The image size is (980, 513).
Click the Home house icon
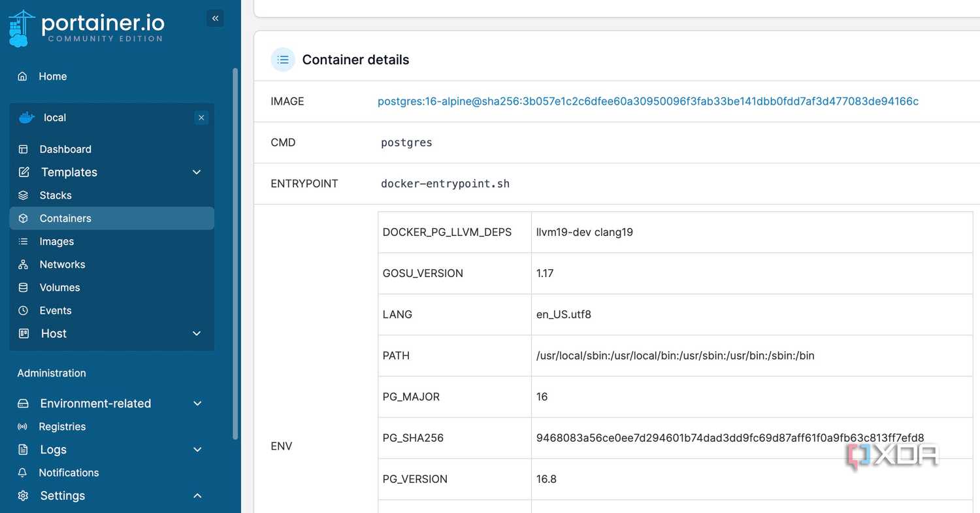[x=23, y=76]
